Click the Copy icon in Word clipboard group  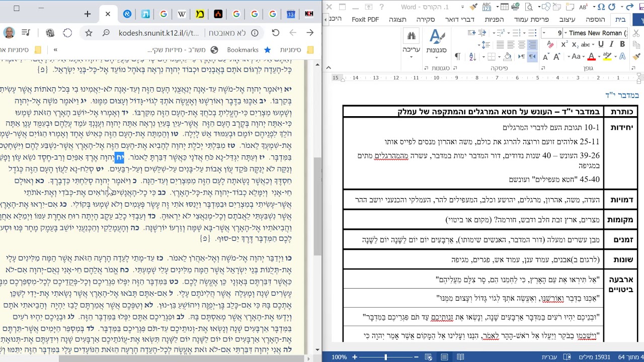[x=636, y=44]
